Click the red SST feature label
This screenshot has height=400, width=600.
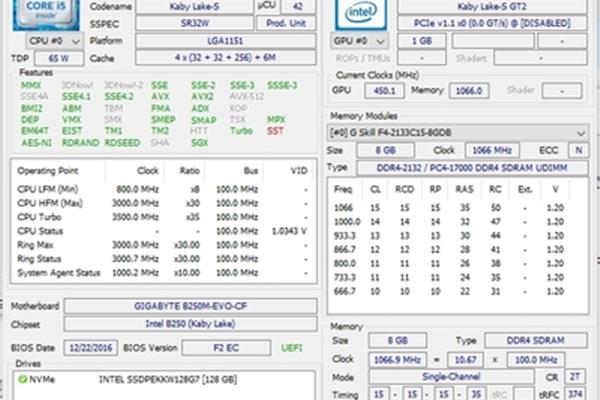275,131
